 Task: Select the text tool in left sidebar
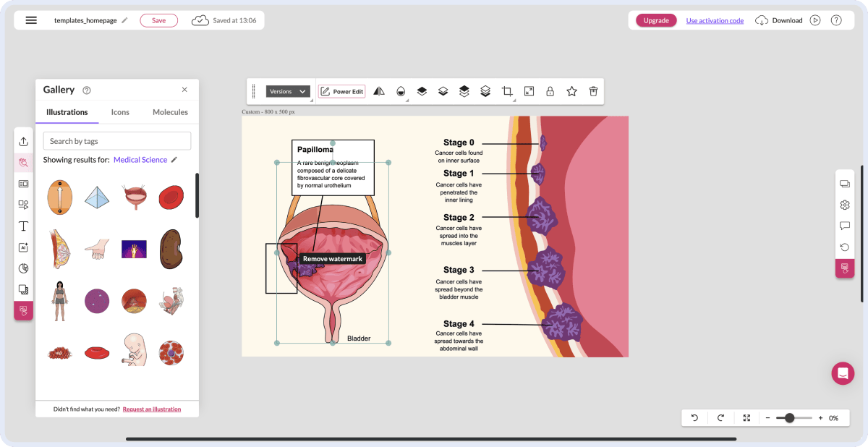point(23,226)
